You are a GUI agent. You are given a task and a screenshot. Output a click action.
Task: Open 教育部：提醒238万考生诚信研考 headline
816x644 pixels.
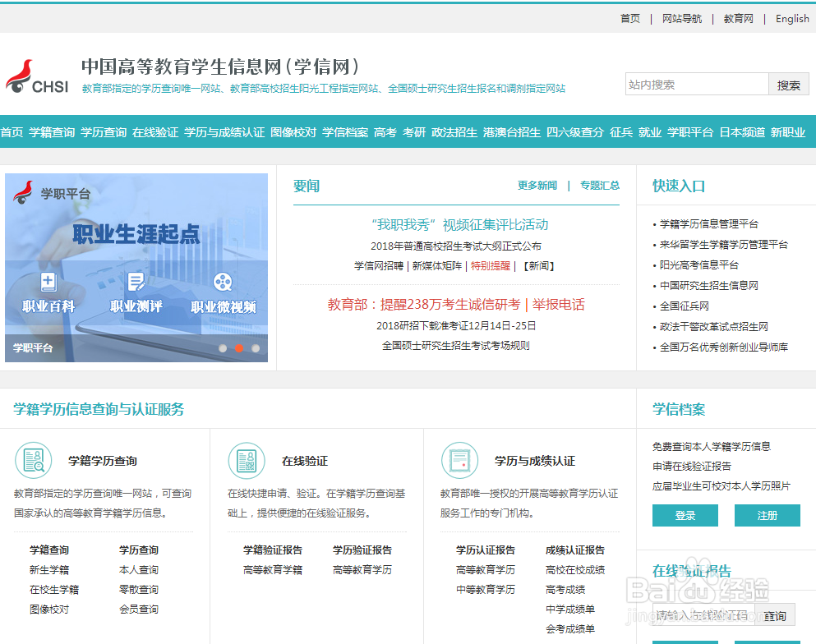coord(424,304)
